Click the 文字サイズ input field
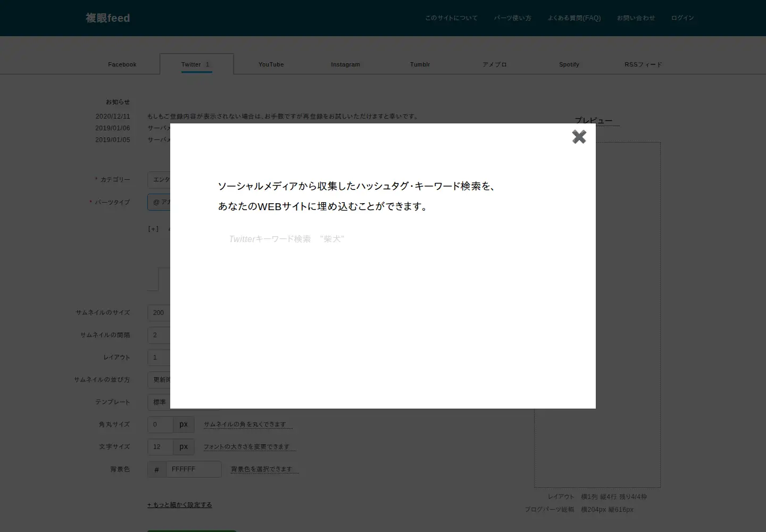 [x=160, y=447]
